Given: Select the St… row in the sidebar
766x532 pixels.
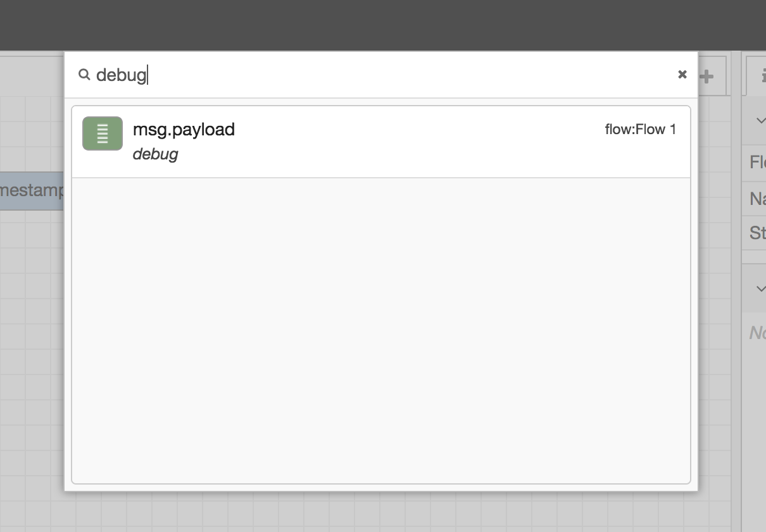Looking at the screenshot, I should pyautogui.click(x=757, y=233).
